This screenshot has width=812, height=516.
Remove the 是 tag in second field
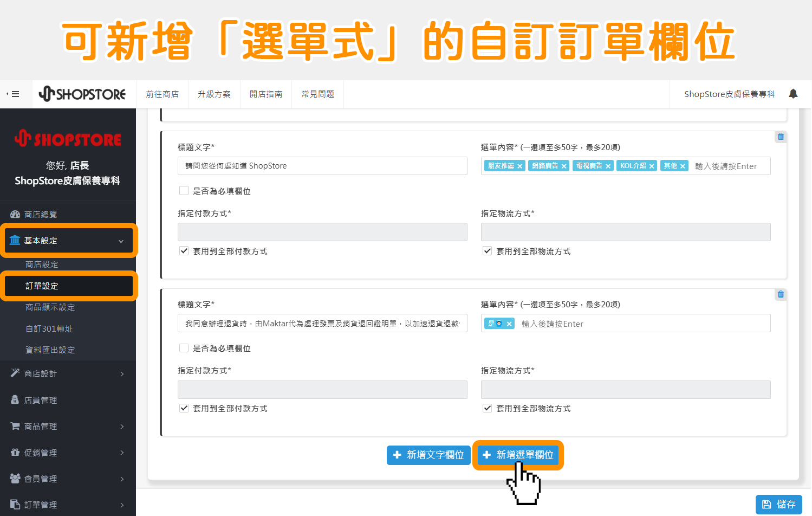[x=509, y=324]
